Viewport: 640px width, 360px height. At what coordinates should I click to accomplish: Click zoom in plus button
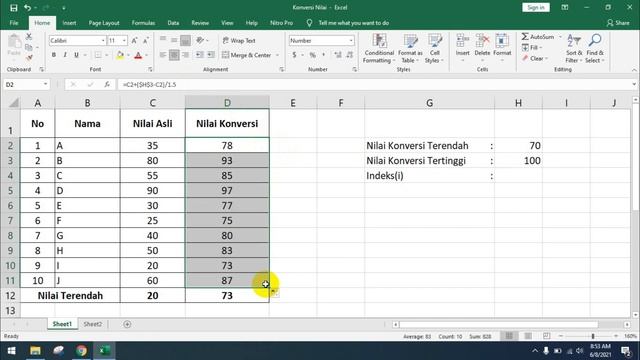[616, 336]
